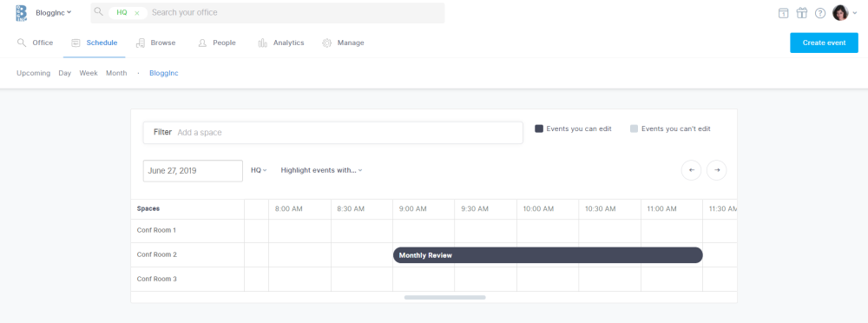Select the Conf Room 1 row label
Viewport: 868px width, 323px height.
pyautogui.click(x=156, y=230)
